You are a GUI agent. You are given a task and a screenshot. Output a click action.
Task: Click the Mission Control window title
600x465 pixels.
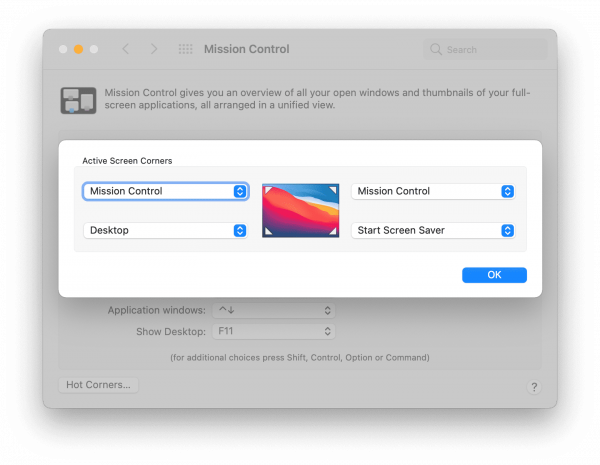(246, 49)
